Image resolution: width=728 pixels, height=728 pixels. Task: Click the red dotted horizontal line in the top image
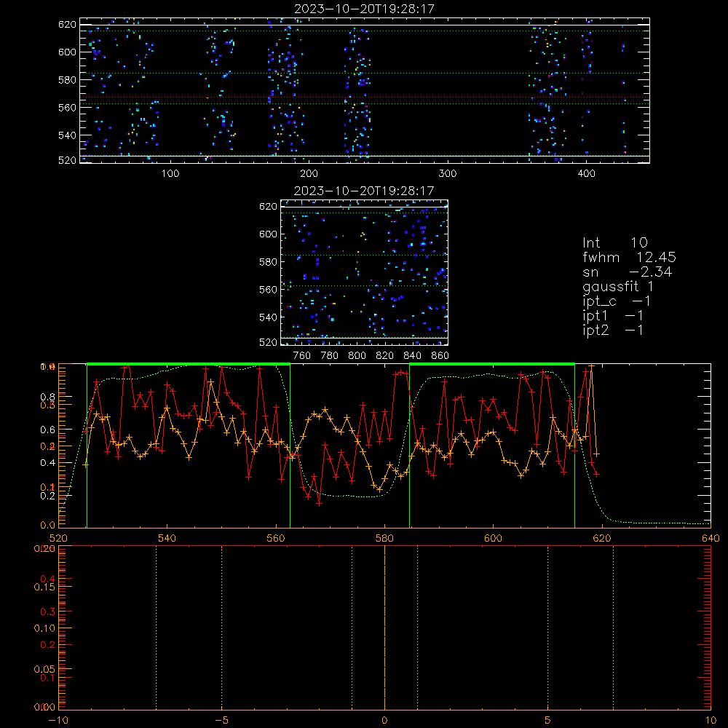tap(365, 97)
